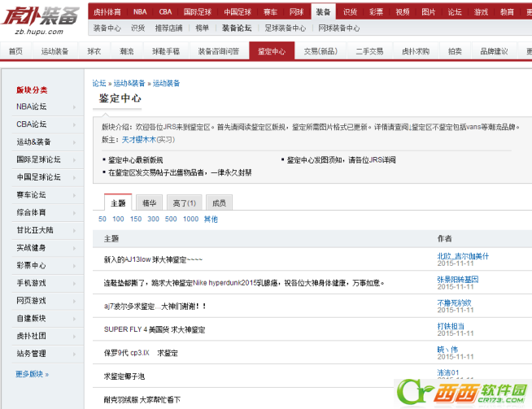Image resolution: width=532 pixels, height=409 pixels.
Task: Switch to the 精华 tab
Action: click(149, 203)
